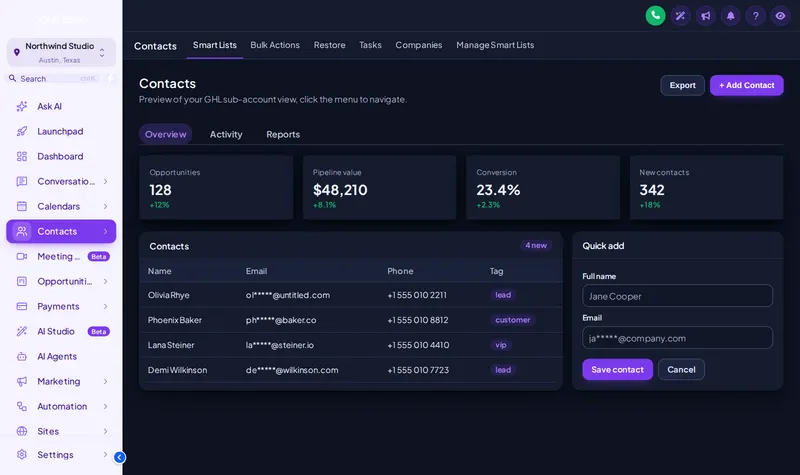Click Lana Steiner's vip tag
This screenshot has width=800, height=475.
pyautogui.click(x=501, y=345)
